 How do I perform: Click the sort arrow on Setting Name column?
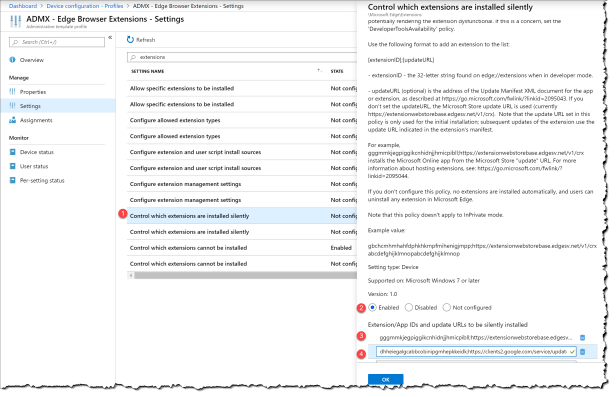click(x=319, y=71)
